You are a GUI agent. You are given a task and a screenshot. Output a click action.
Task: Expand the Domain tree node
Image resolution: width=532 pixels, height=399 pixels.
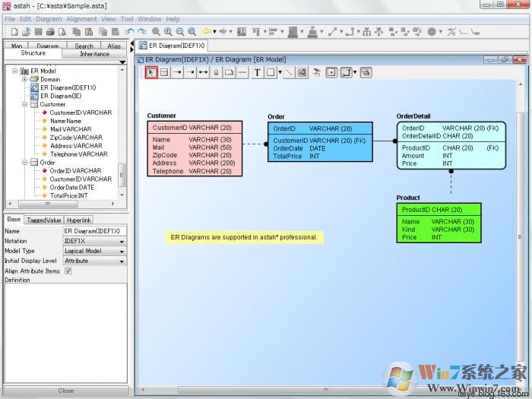(x=24, y=79)
